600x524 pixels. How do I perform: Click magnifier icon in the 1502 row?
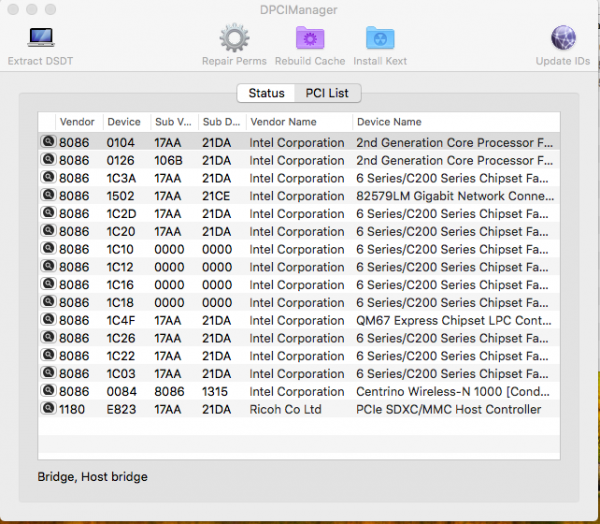[x=48, y=195]
